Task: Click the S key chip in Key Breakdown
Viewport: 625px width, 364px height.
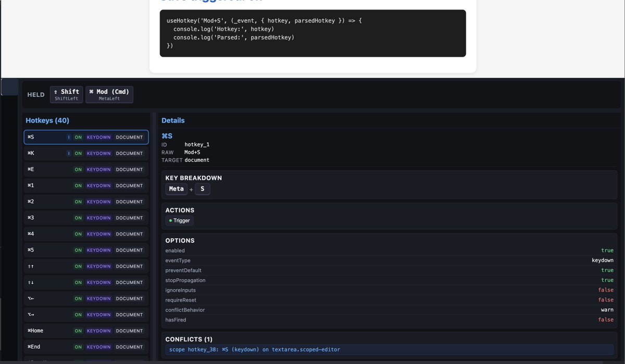Action: point(203,189)
